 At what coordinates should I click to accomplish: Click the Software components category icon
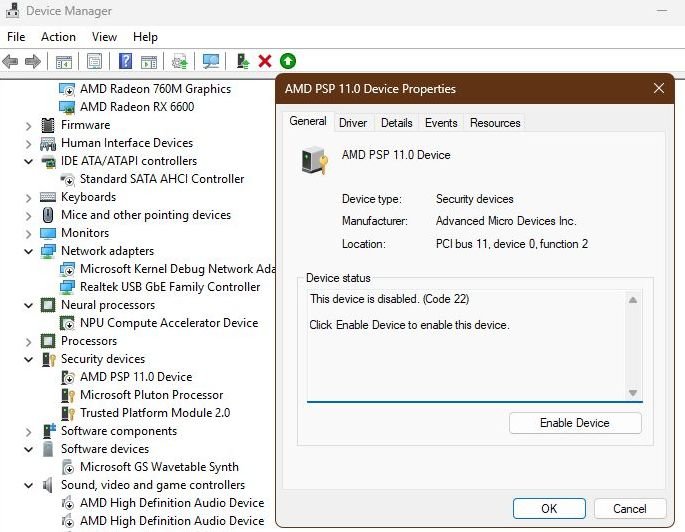tap(49, 431)
